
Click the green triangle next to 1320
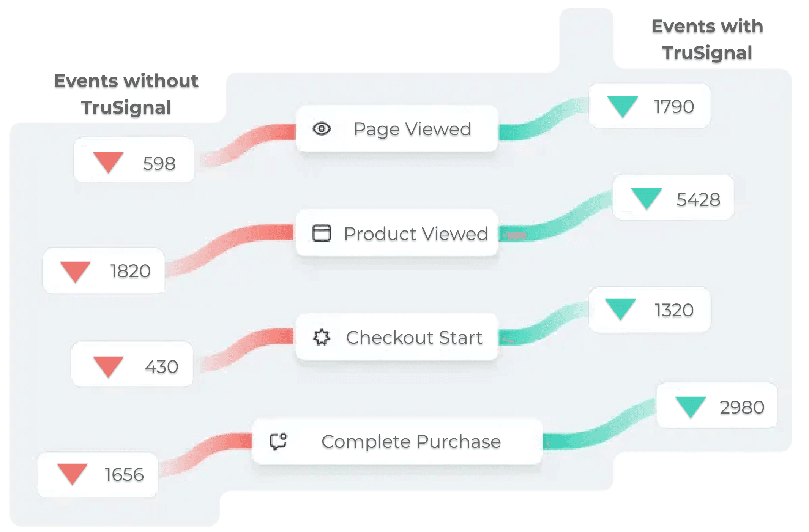(620, 308)
